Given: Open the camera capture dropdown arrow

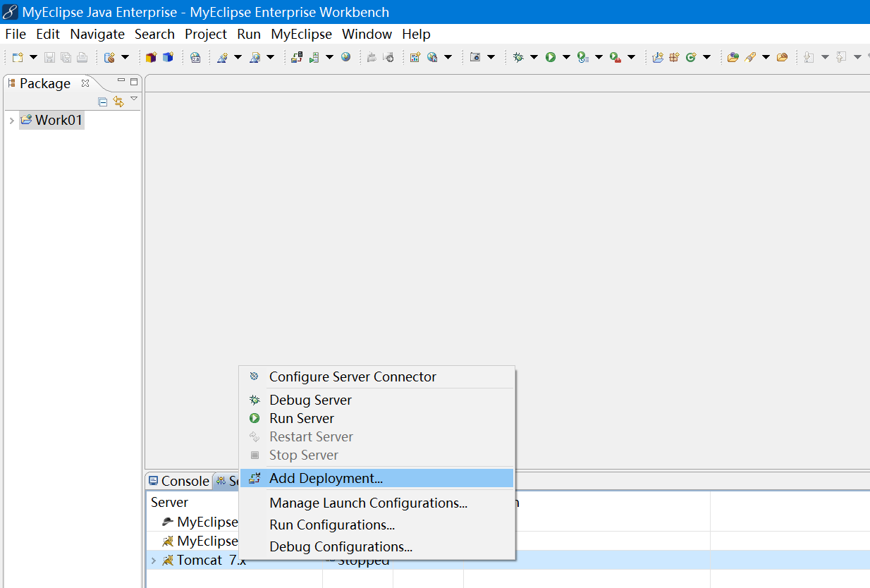Looking at the screenshot, I should [x=491, y=57].
